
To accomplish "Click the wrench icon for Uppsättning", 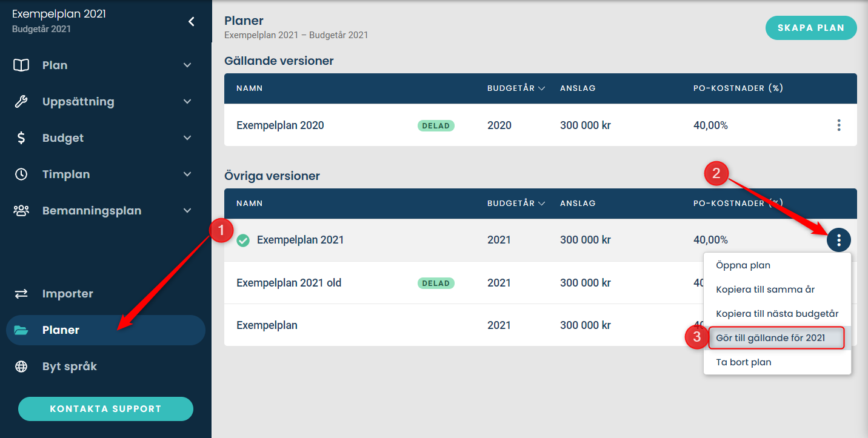I will click(x=21, y=102).
